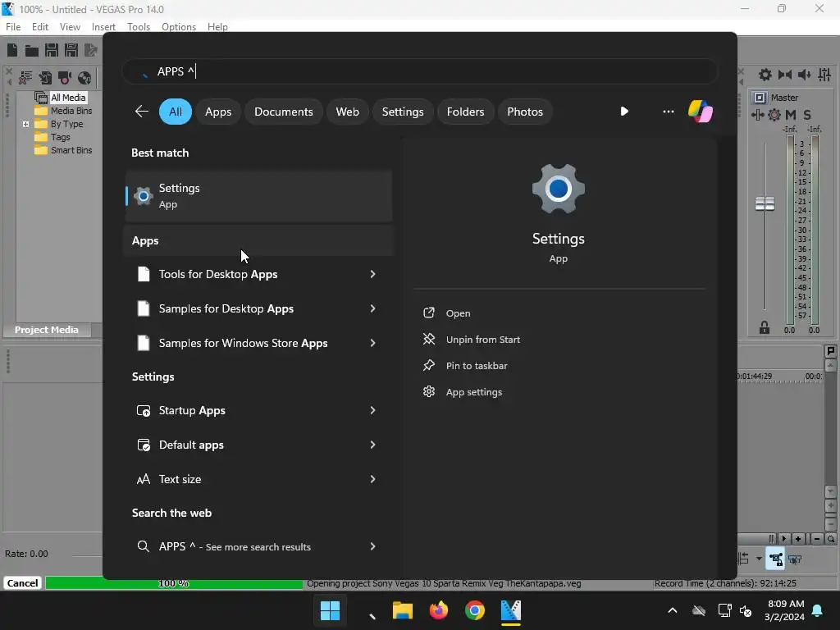Click the horizontal zoom in plus button
The width and height of the screenshot is (840, 630).
[x=798, y=539]
